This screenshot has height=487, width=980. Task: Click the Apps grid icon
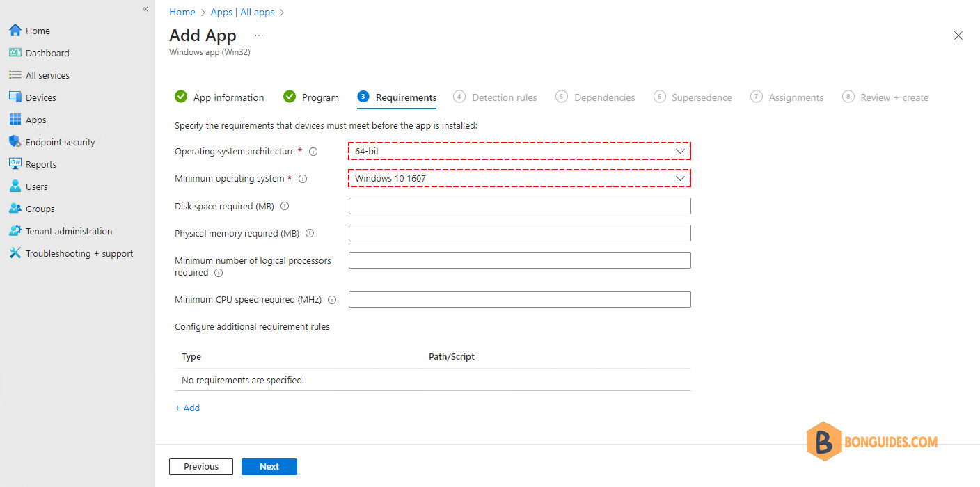(x=15, y=120)
